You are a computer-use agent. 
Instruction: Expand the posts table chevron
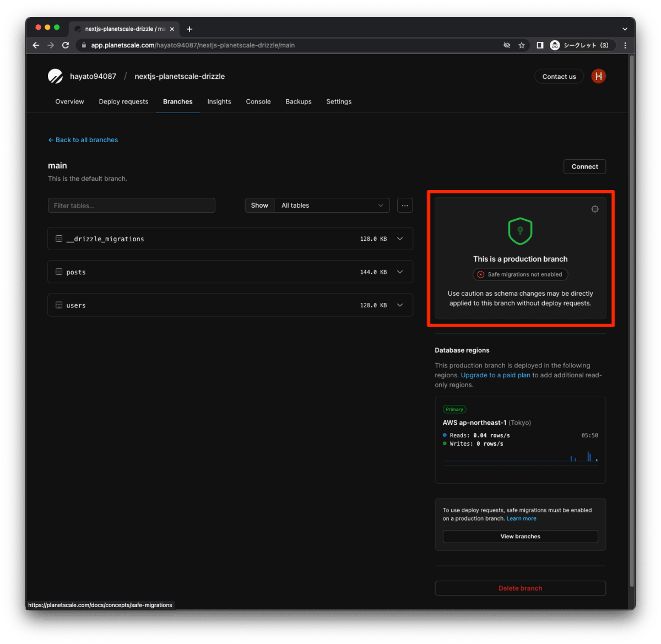[400, 272]
